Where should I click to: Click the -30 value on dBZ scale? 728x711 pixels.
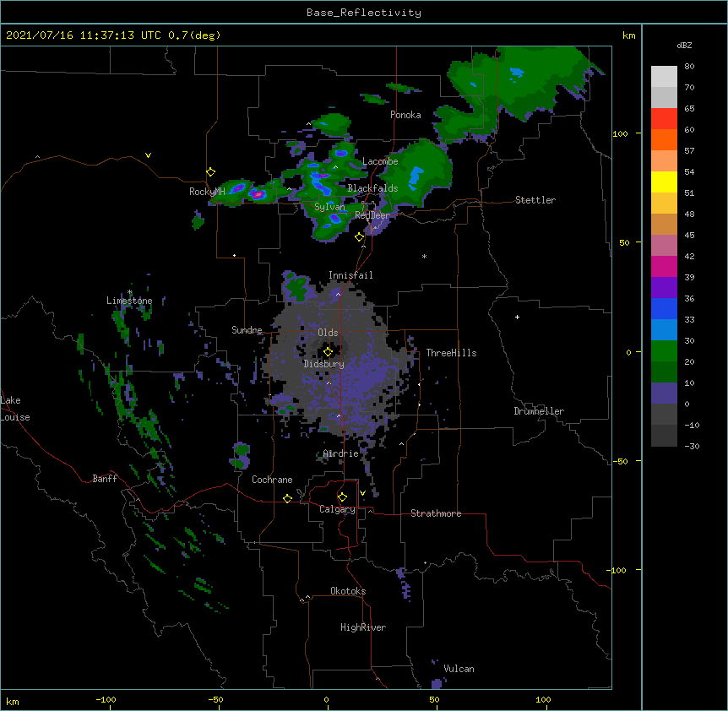click(x=692, y=447)
